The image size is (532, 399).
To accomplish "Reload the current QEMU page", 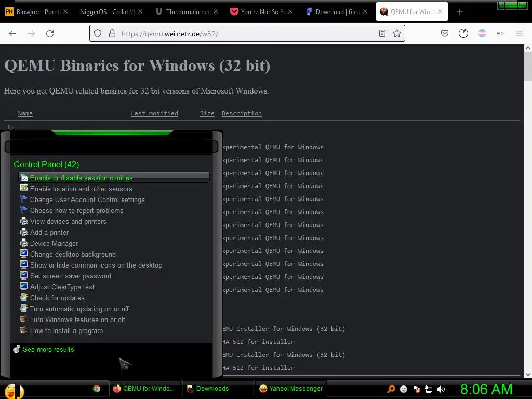I will (x=50, y=33).
